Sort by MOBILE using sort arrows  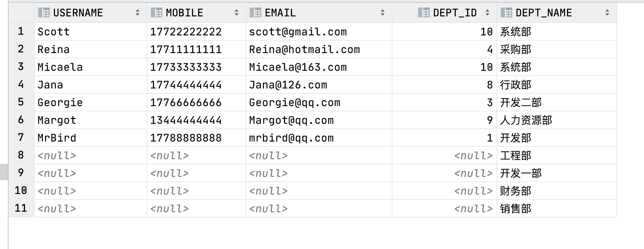click(237, 13)
